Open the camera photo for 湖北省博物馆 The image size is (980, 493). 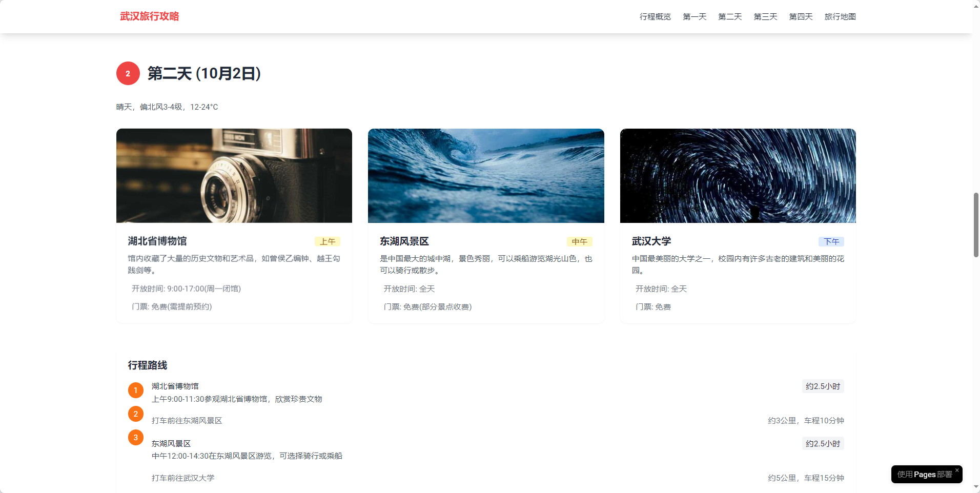point(234,176)
